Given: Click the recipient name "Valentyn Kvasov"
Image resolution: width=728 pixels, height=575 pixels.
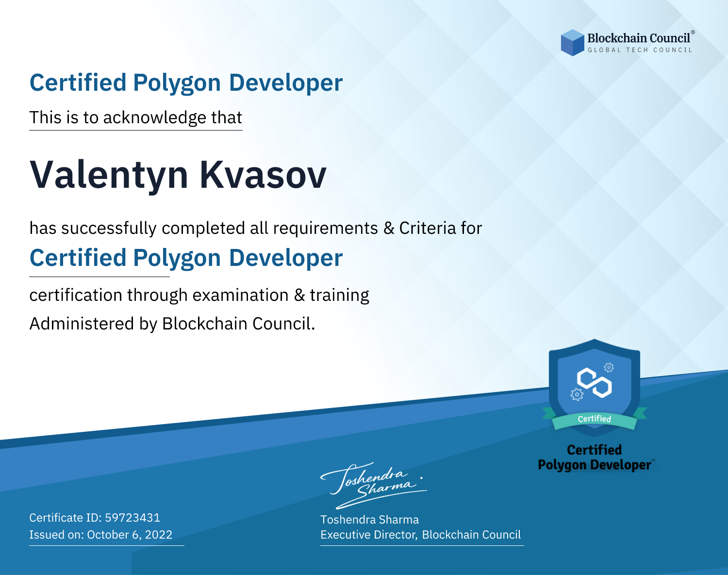Looking at the screenshot, I should pyautogui.click(x=178, y=175).
